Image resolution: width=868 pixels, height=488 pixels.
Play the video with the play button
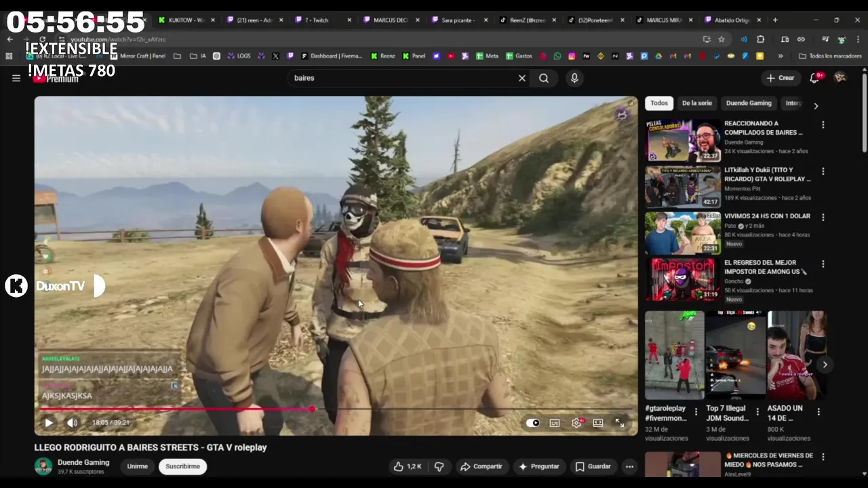[x=49, y=423]
